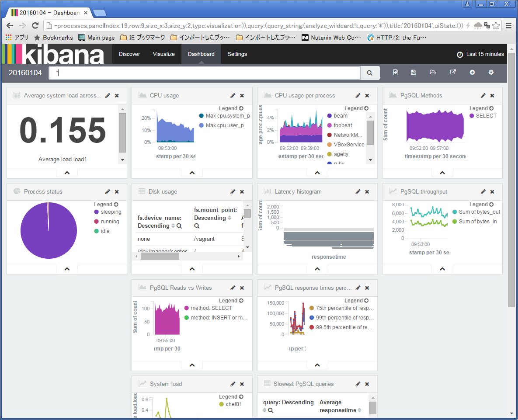Edit the PgSQL Reads vs Writes panel
518x420 pixels.
click(233, 288)
